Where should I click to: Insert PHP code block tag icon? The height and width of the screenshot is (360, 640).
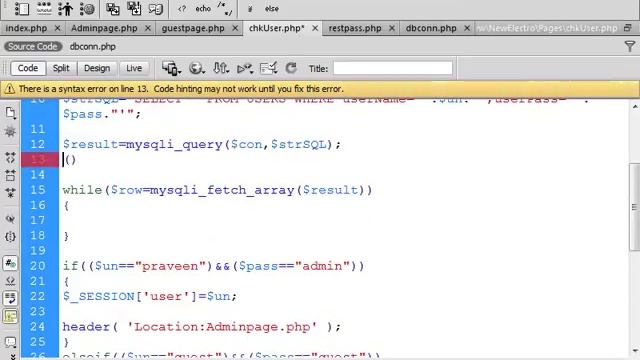182,9
